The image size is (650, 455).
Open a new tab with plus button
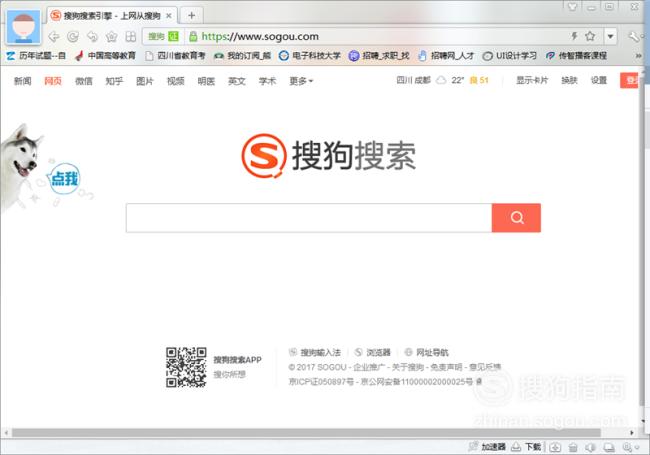[x=192, y=15]
